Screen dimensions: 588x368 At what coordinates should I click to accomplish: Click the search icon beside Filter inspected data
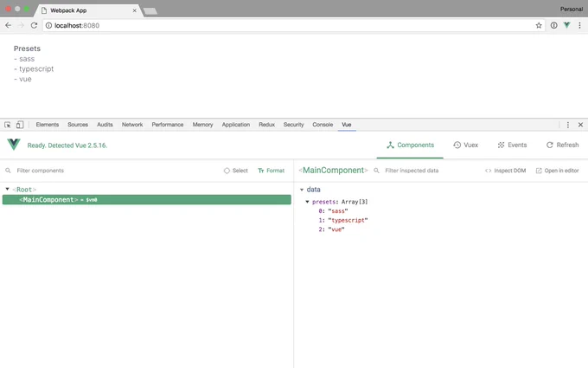pyautogui.click(x=376, y=171)
